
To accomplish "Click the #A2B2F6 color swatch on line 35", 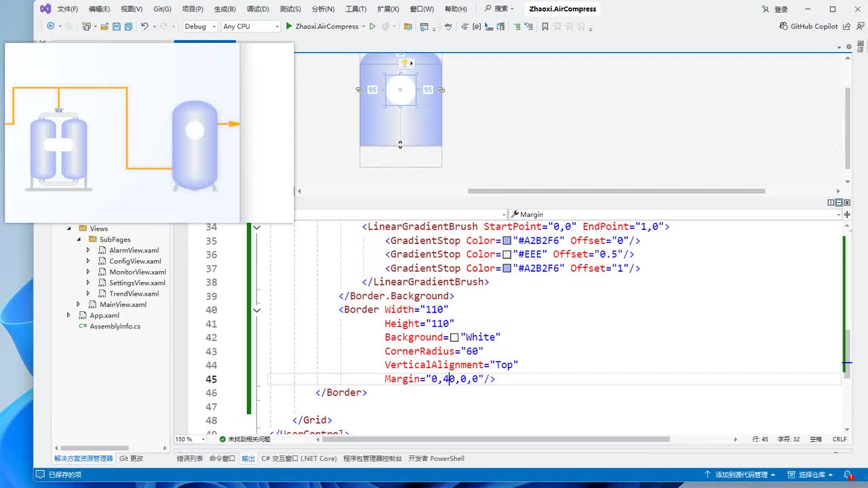I will point(507,241).
